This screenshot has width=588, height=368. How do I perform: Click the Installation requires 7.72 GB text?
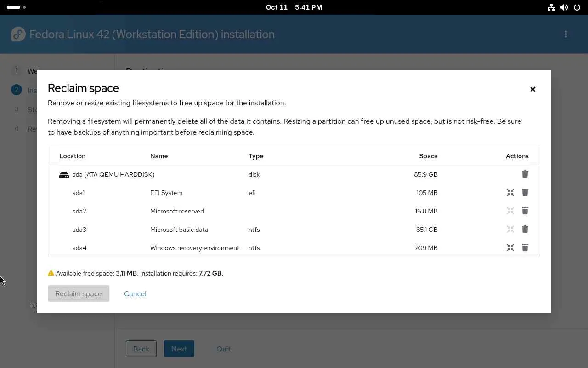[181, 273]
